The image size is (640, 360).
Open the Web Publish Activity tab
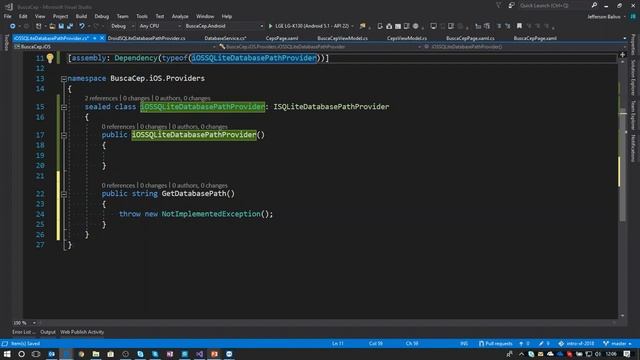pos(82,332)
